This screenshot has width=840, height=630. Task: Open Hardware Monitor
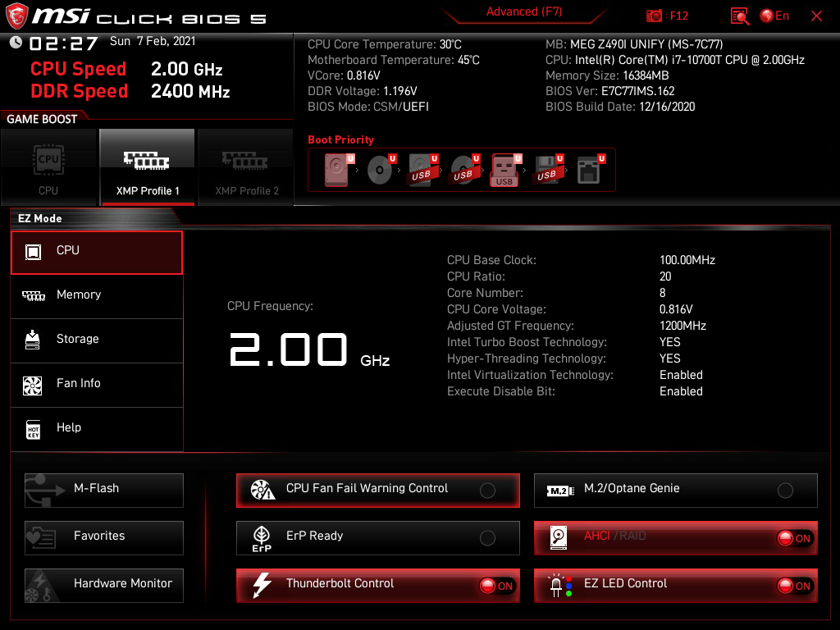(104, 585)
